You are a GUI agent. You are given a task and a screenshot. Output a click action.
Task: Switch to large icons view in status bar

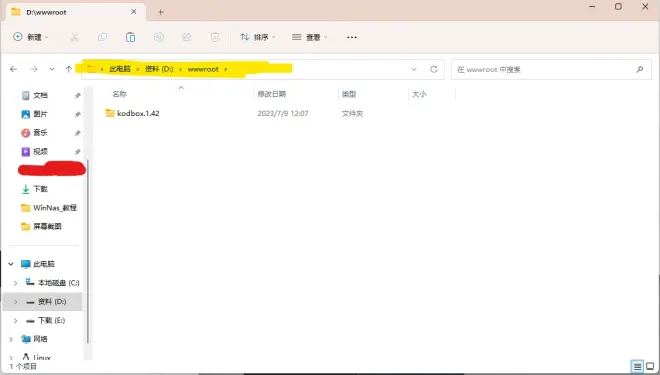(650, 366)
